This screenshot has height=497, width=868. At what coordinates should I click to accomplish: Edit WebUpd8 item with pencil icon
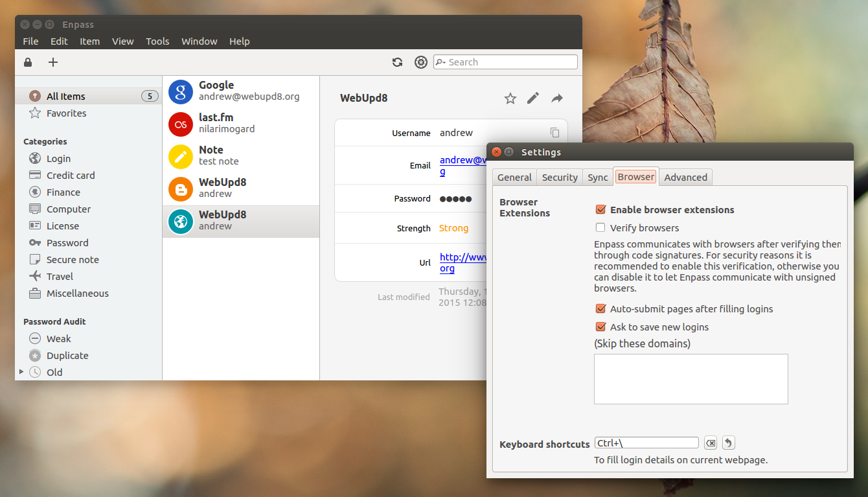533,98
